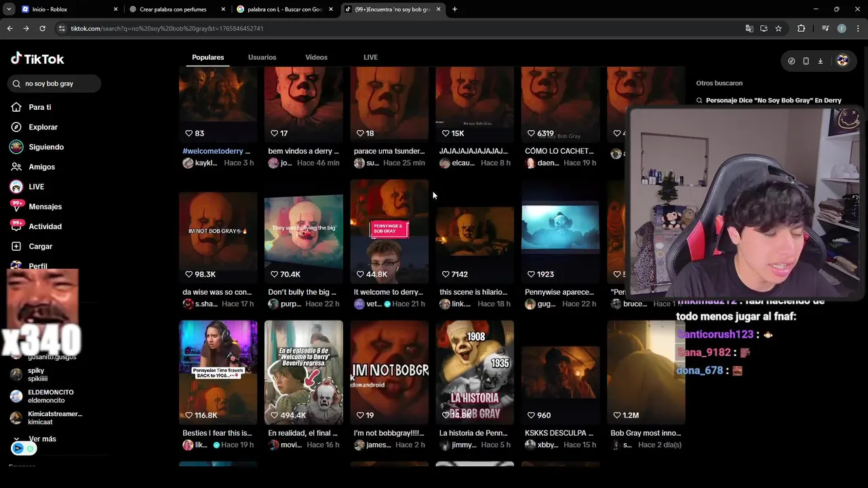Open Chrome three-dot menu
Image resolution: width=868 pixels, height=488 pixels.
click(858, 28)
